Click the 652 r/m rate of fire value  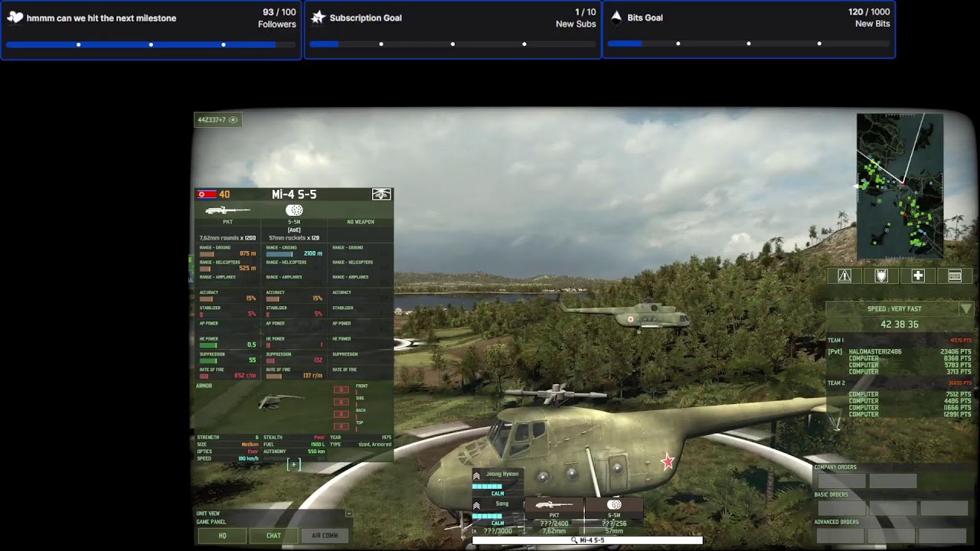[245, 376]
